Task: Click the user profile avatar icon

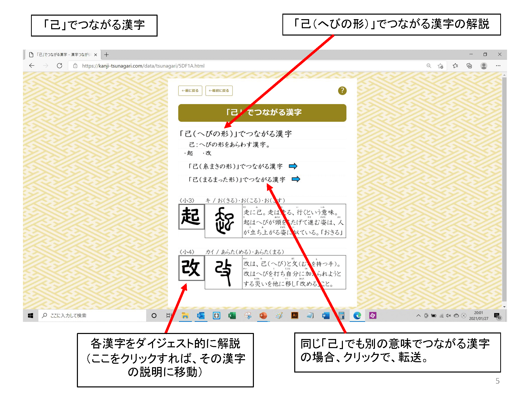Action: click(x=484, y=66)
